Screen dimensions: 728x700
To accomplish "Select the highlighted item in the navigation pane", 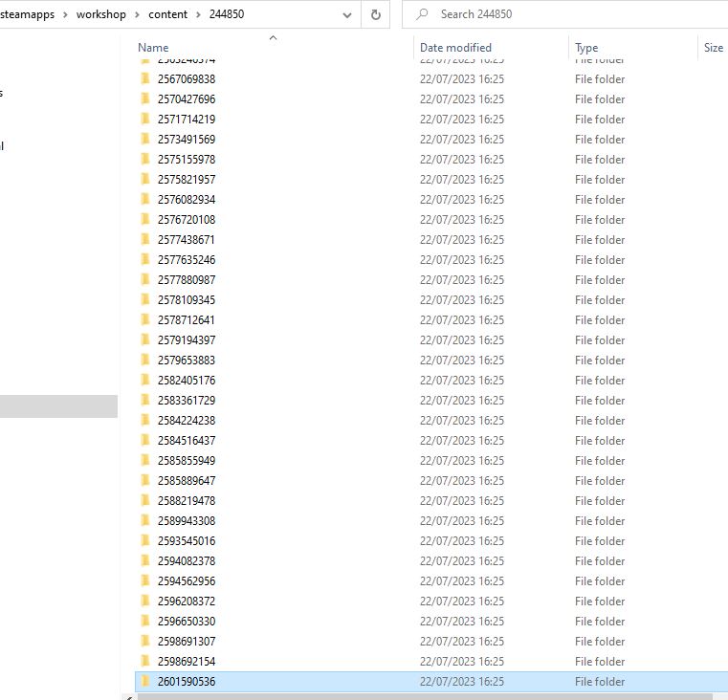I will 58,406.
